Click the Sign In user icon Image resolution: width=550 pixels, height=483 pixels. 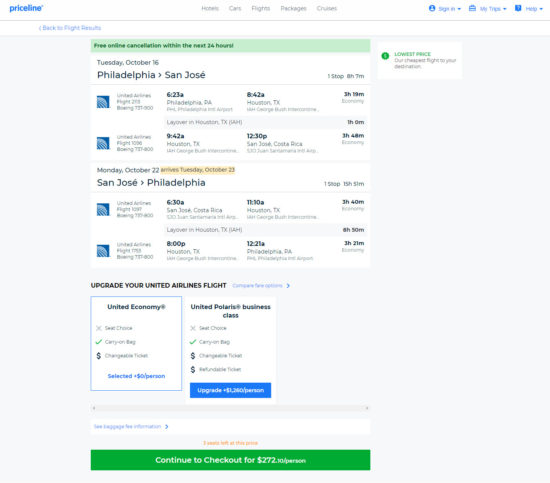432,8
